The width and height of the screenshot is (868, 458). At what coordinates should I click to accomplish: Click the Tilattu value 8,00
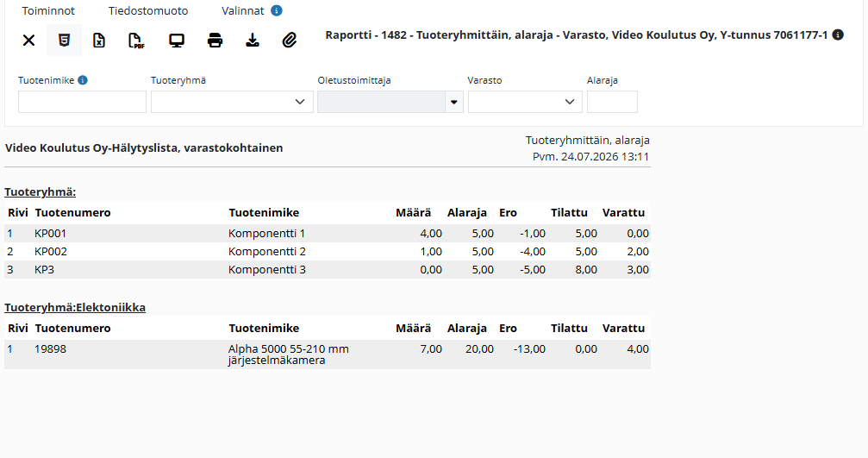pos(586,270)
